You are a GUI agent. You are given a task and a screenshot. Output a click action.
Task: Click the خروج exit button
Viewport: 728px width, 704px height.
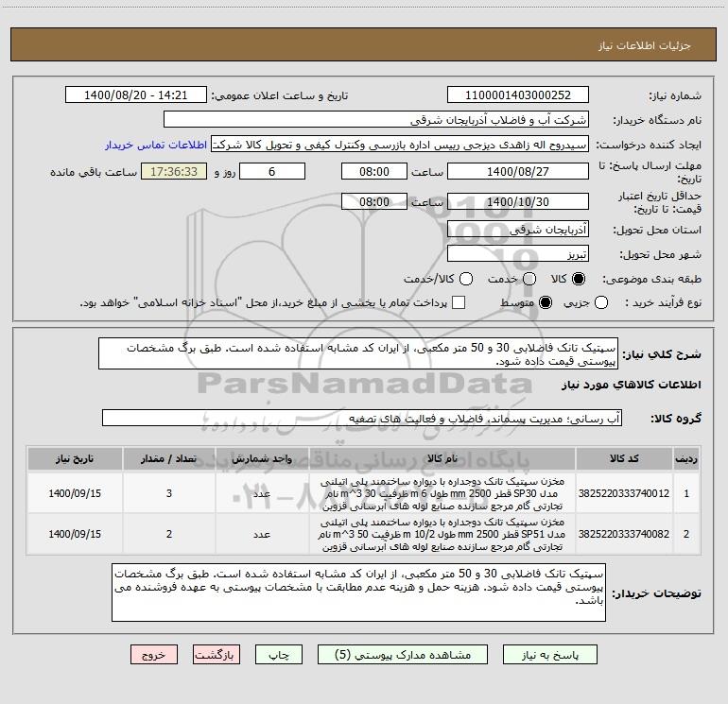[154, 654]
